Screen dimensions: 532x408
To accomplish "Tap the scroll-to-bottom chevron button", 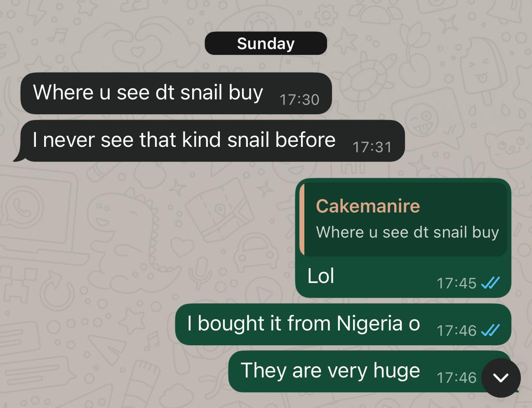I will pyautogui.click(x=501, y=378).
